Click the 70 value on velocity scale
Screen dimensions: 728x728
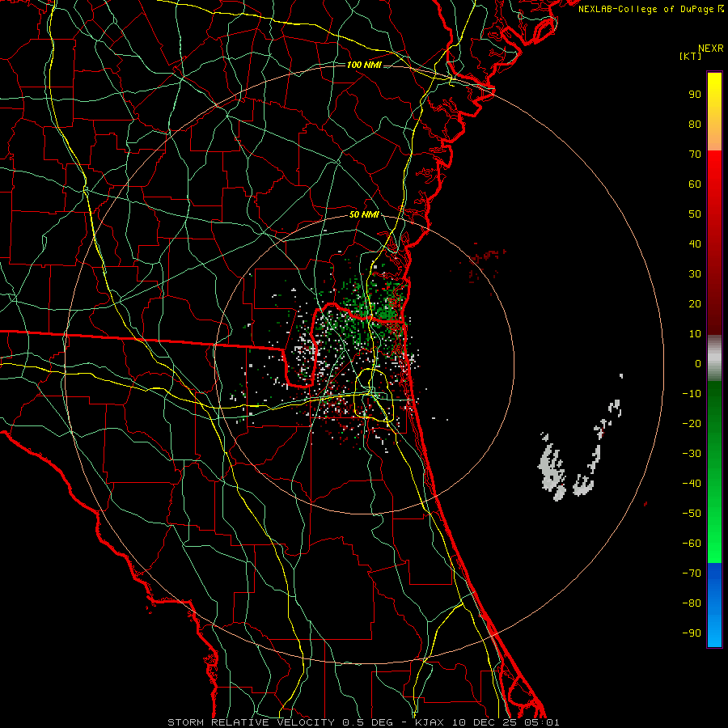[695, 154]
